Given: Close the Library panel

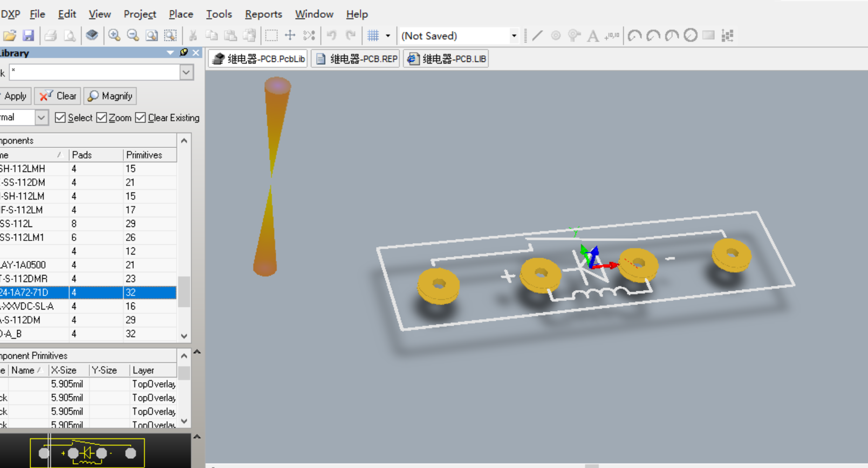Looking at the screenshot, I should pyautogui.click(x=196, y=53).
